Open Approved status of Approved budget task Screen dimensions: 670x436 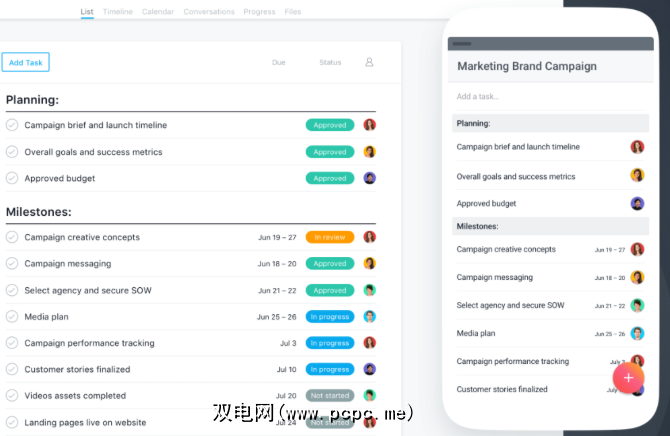click(x=330, y=178)
